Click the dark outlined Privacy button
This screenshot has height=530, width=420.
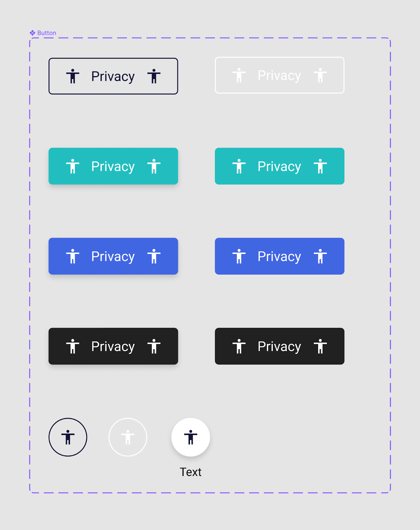coord(113,76)
